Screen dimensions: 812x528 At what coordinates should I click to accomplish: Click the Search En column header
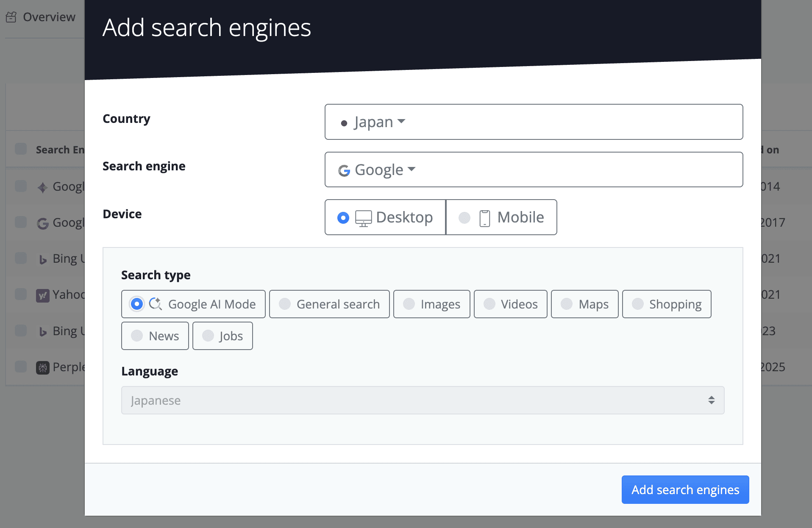tap(60, 150)
